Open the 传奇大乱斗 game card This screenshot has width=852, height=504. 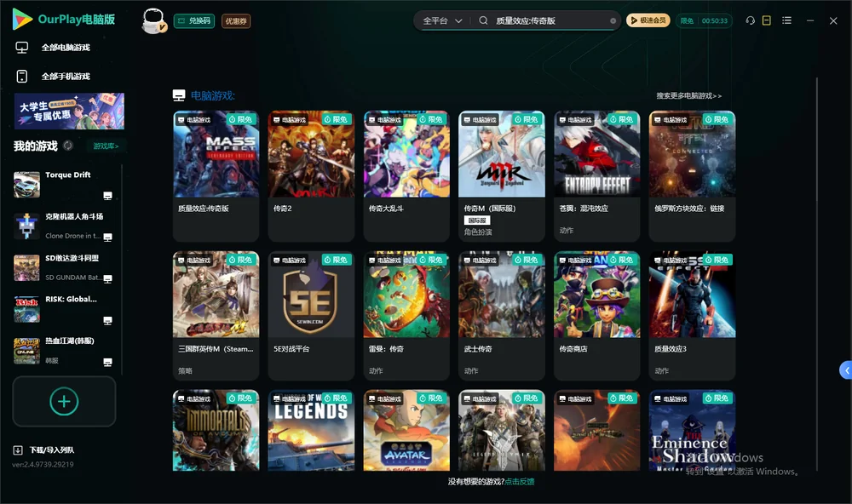click(406, 176)
